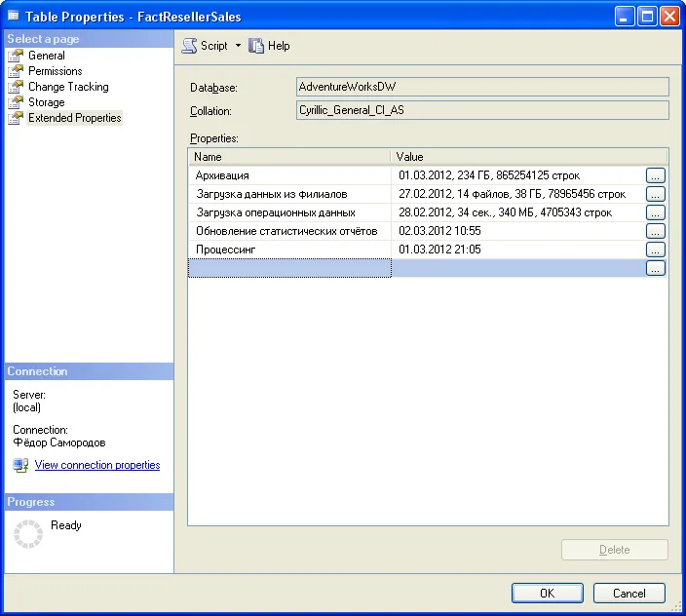Image resolution: width=686 pixels, height=616 pixels.
Task: Select the Загрузка данных из филиалов name cell
Action: [289, 194]
